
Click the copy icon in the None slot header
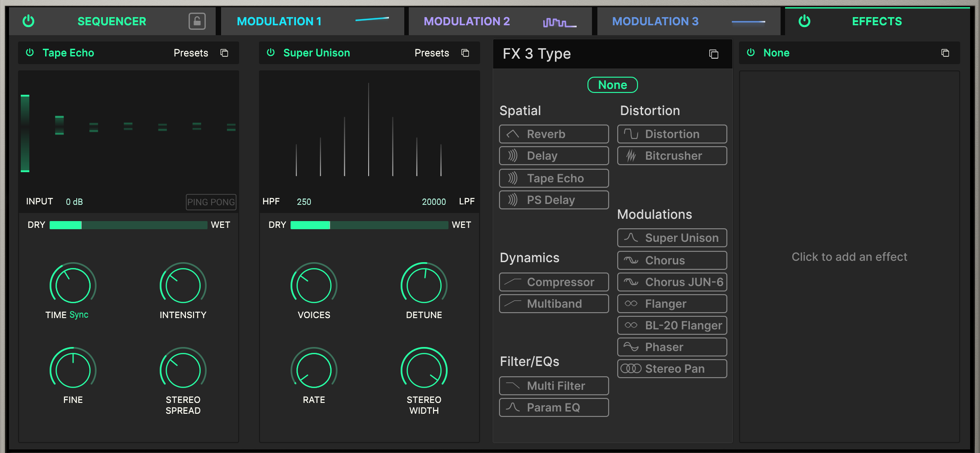945,53
